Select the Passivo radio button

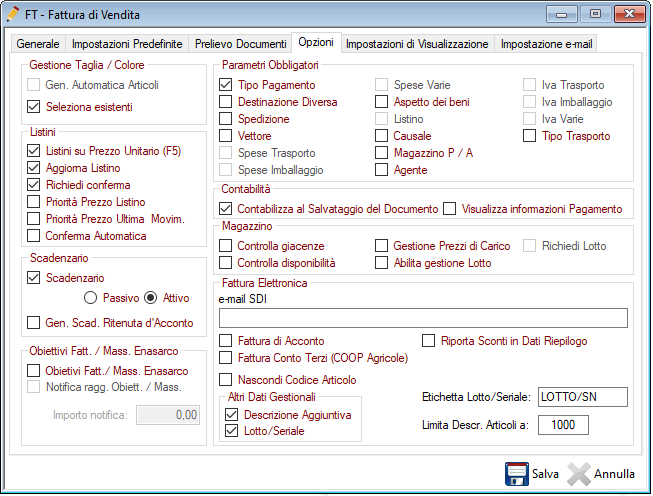coord(91,297)
